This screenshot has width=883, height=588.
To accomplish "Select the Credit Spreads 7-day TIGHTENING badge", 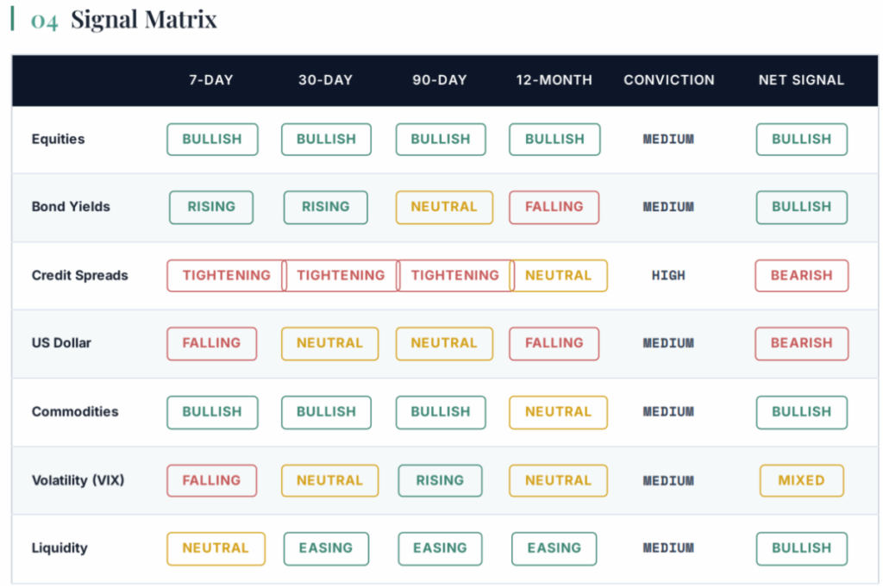I will point(227,275).
